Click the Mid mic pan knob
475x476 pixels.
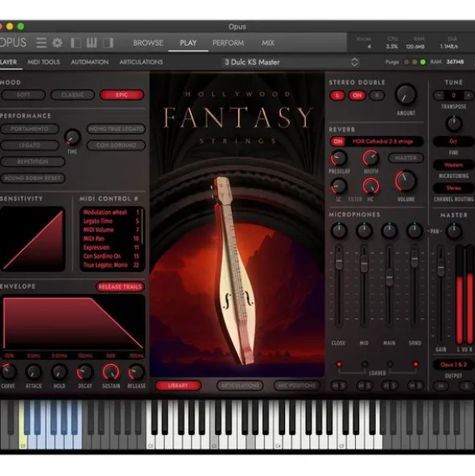364,230
